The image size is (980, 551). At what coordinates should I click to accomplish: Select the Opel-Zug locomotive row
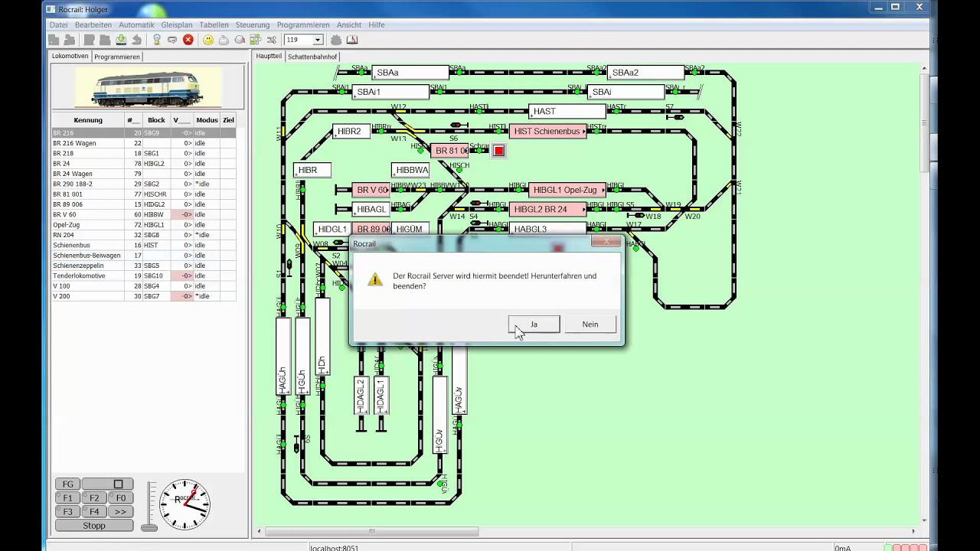(x=143, y=225)
